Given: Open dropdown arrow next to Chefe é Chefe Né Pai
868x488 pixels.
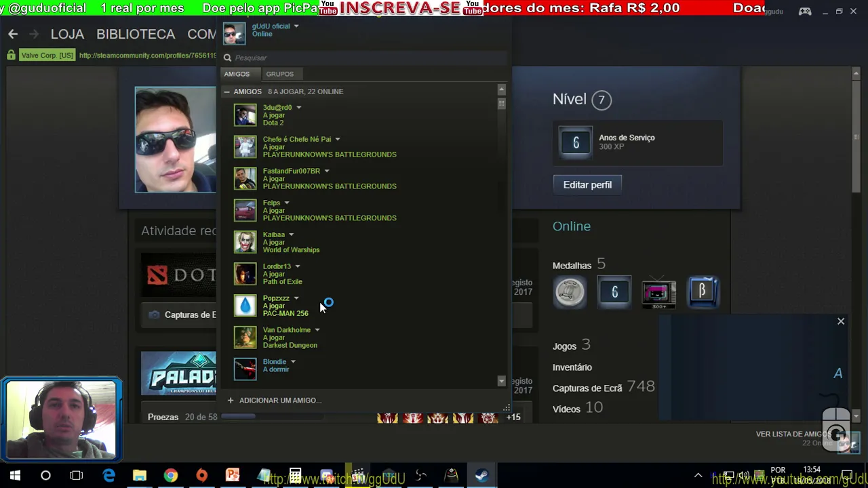Looking at the screenshot, I should (x=337, y=139).
